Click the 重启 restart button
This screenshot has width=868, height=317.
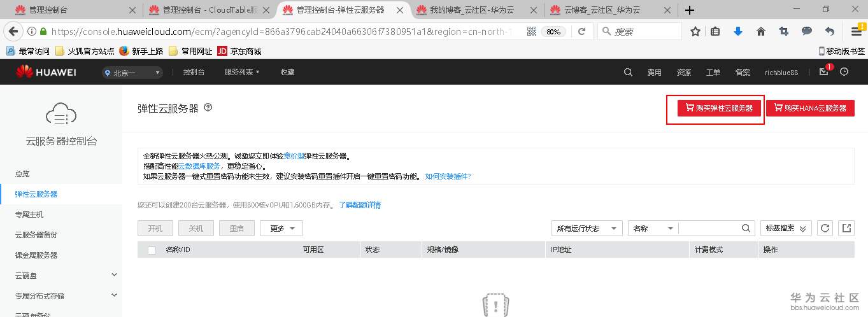tap(237, 229)
